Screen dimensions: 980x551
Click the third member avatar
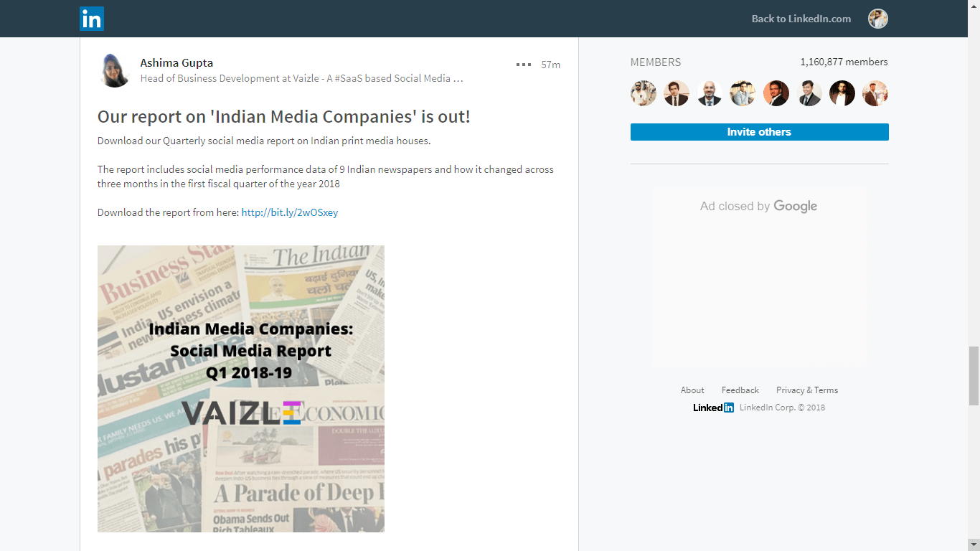[x=710, y=93]
